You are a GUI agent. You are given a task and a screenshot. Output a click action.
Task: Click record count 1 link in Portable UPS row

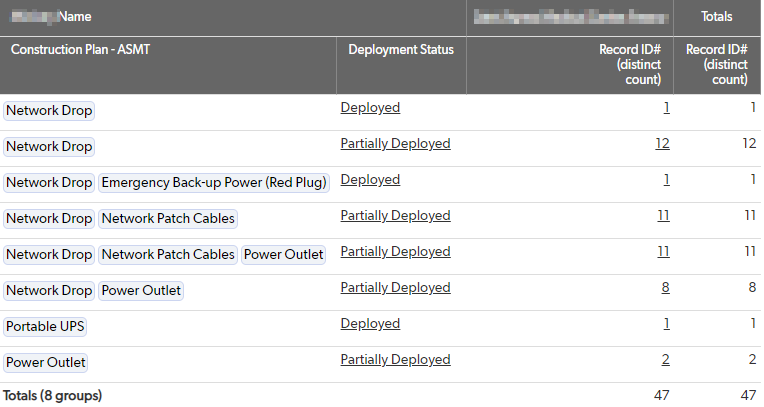pos(666,324)
